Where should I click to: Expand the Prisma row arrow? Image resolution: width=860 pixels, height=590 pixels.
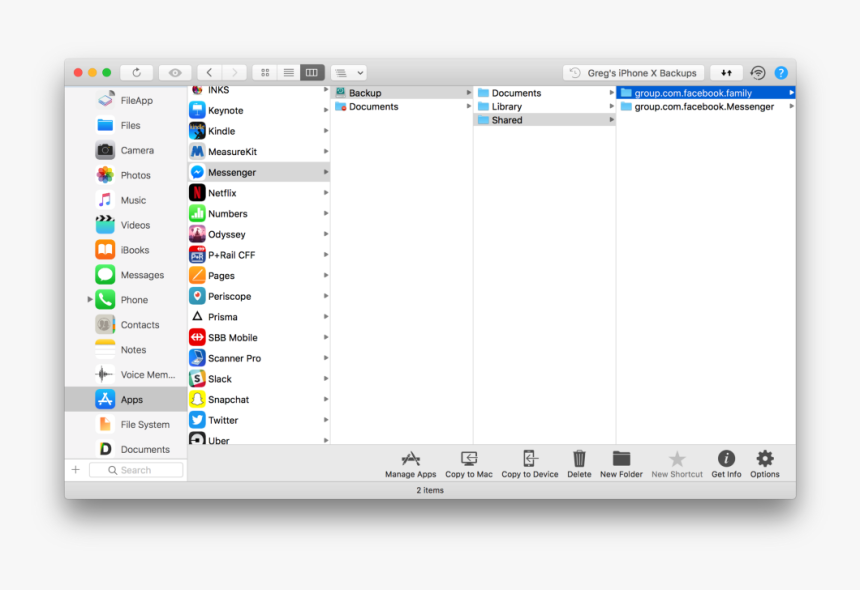point(326,317)
